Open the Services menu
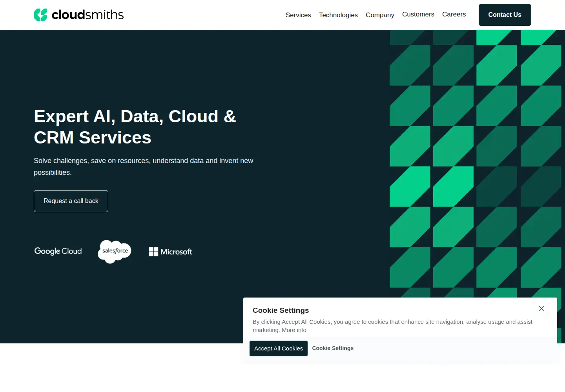The image size is (565, 392). click(x=298, y=15)
